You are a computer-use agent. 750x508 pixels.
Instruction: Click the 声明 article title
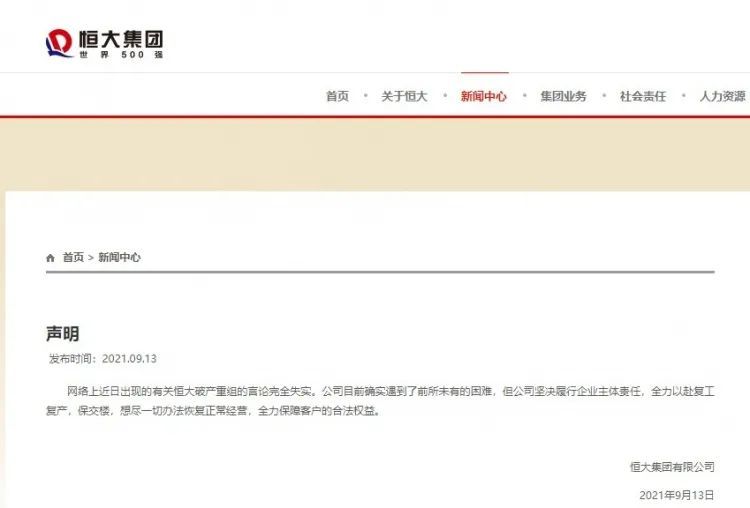[63, 333]
